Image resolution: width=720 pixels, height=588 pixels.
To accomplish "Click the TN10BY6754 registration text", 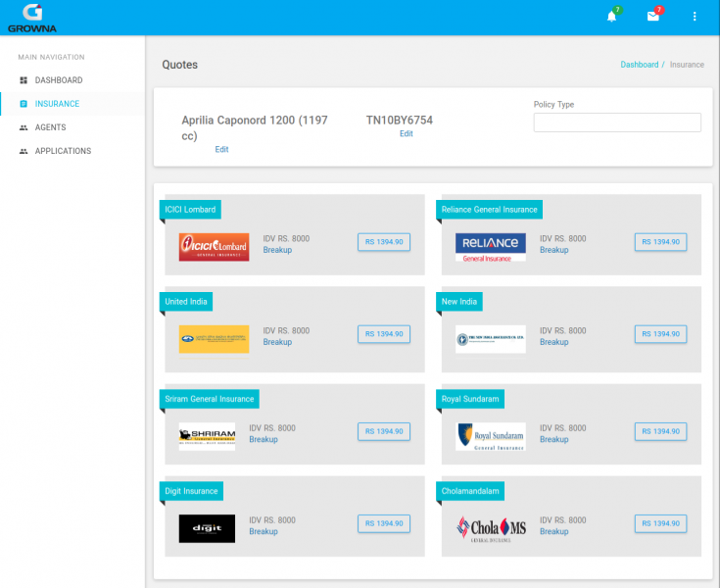I will pyautogui.click(x=400, y=121).
